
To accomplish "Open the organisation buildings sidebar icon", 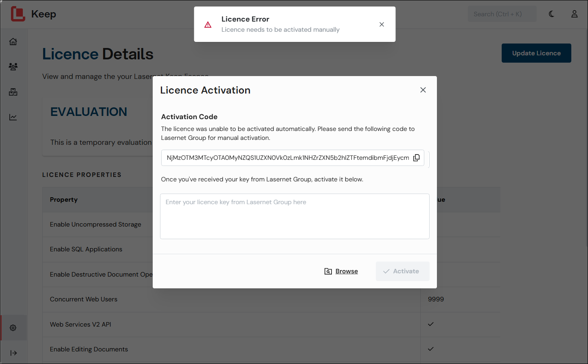I will click(13, 92).
